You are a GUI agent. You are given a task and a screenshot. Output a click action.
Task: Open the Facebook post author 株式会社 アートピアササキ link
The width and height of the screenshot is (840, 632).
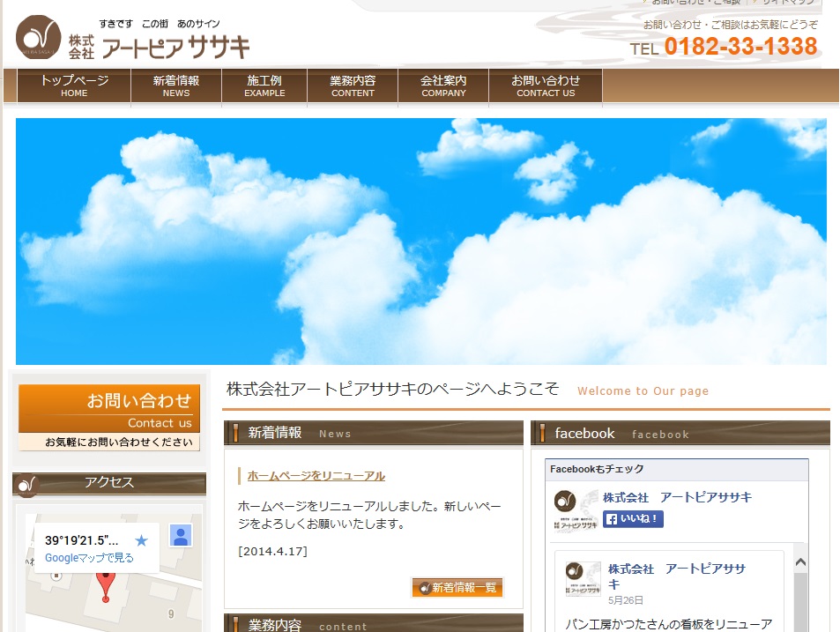(677, 576)
